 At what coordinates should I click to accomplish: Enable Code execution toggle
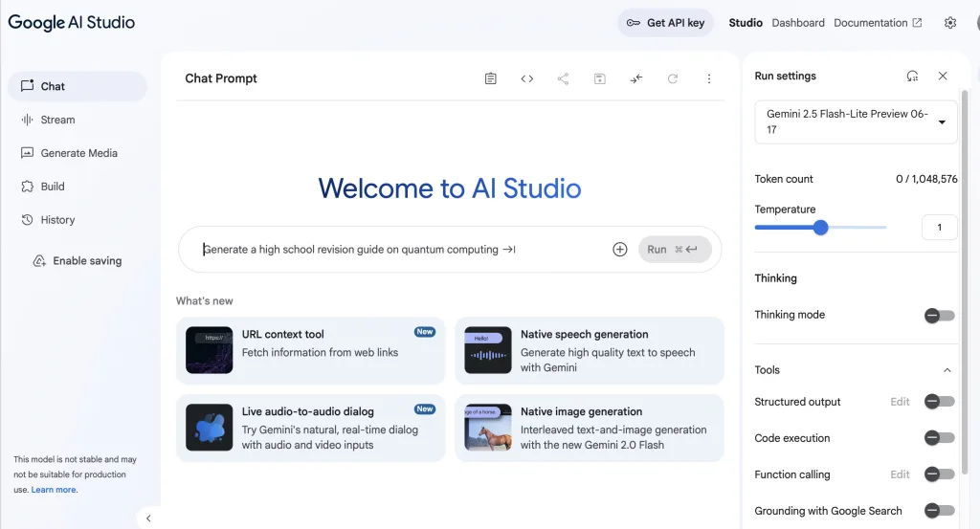pyautogui.click(x=940, y=438)
